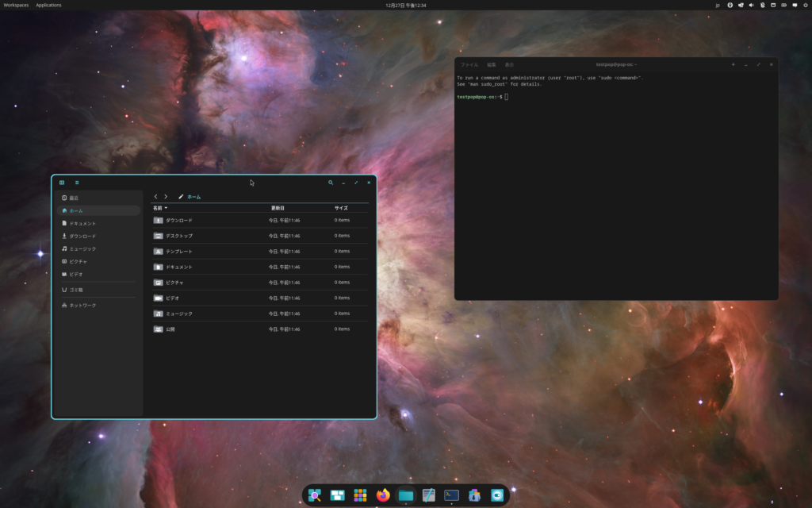This screenshot has height=508, width=812.
Task: Open the 表示 menu in terminal
Action: pos(509,64)
